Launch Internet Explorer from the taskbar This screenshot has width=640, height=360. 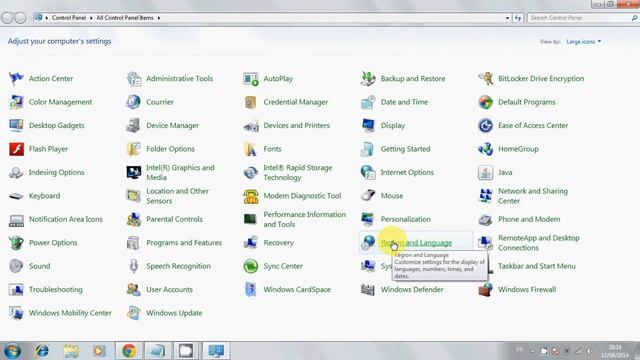[42, 351]
